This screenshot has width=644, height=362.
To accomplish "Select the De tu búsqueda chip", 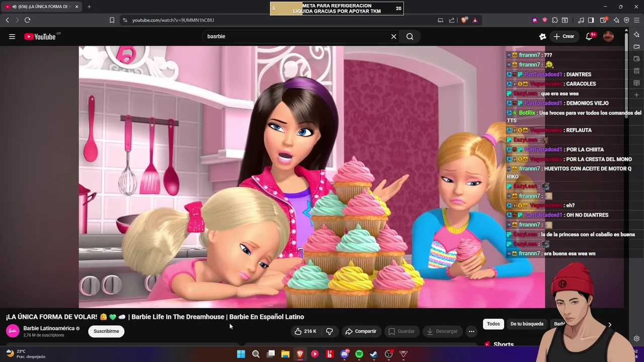I will 527,324.
